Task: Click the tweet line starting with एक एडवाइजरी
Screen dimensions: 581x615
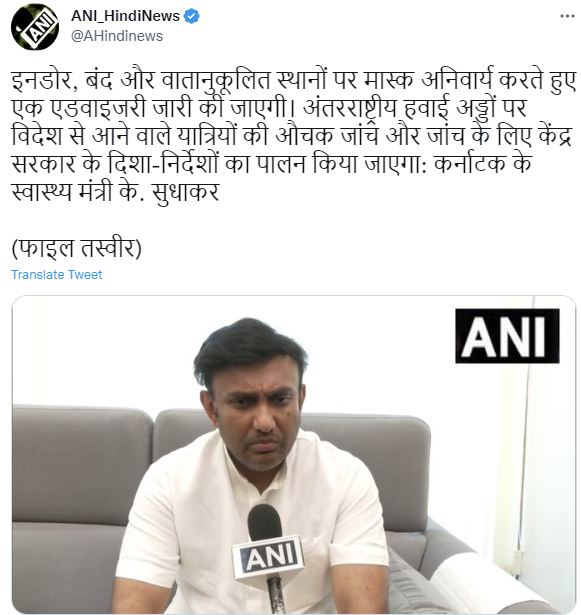Action: pos(269,108)
